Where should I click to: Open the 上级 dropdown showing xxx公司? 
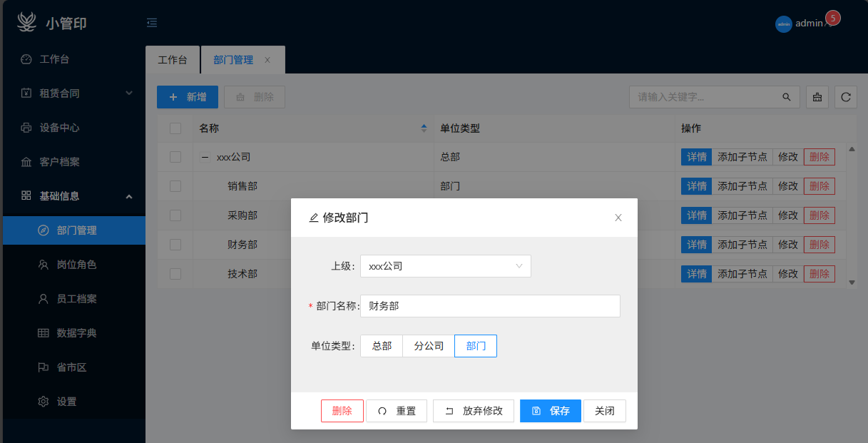point(446,266)
